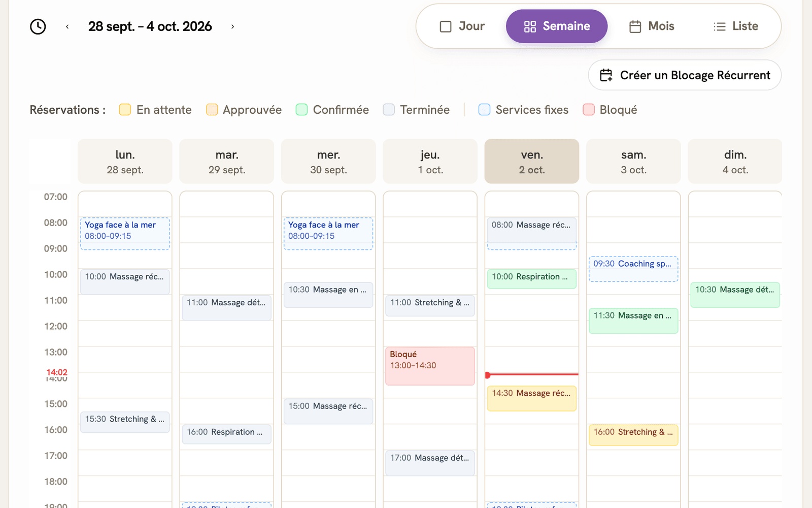Open the Mois calendar view
This screenshot has width=812, height=508.
(x=652, y=26)
